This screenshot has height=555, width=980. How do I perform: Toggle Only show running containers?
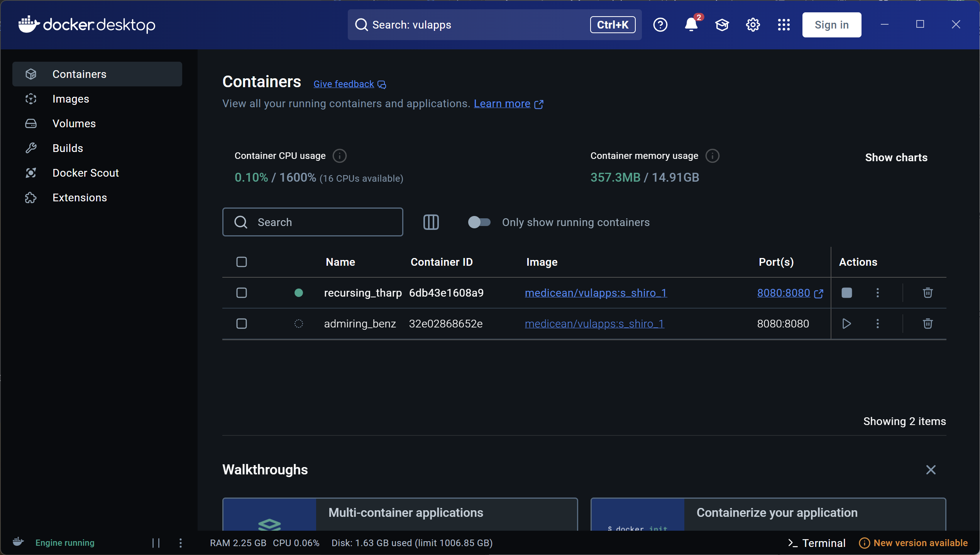point(479,222)
